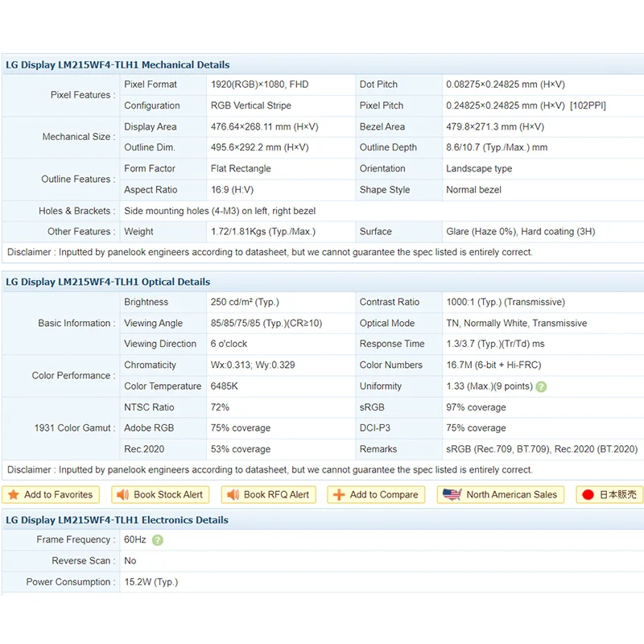Click the DCI-P3 75% coverage value
Image resolution: width=644 pixels, height=644 pixels.
tap(476, 428)
